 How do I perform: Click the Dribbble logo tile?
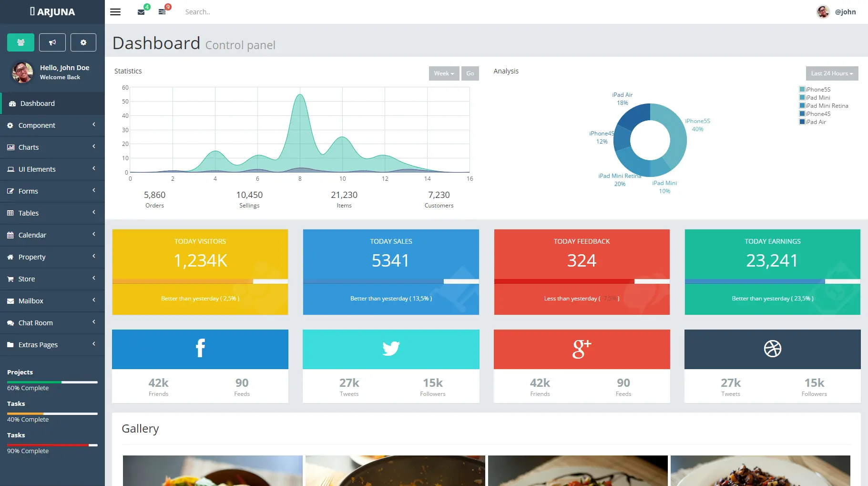coord(773,349)
